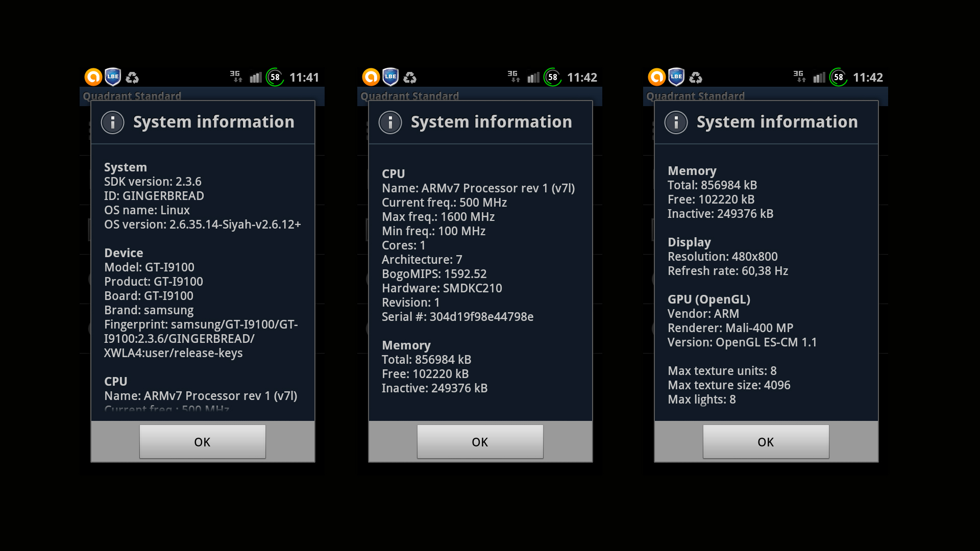Select the Hardware: SMDKC210 line
This screenshot has height=551, width=980.
tap(442, 288)
